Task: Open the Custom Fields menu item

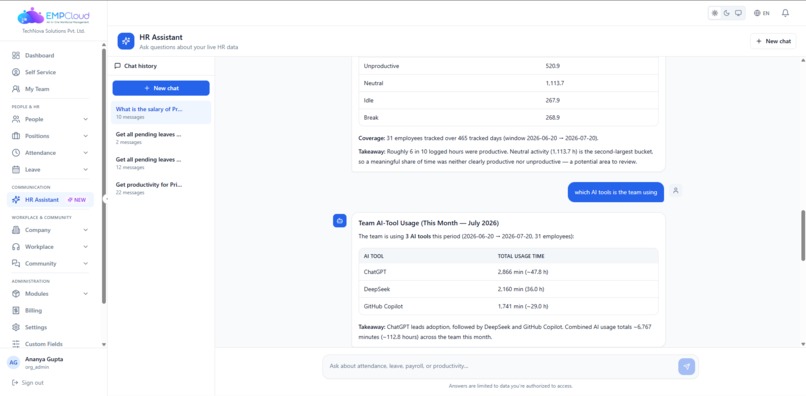Action: click(x=50, y=344)
